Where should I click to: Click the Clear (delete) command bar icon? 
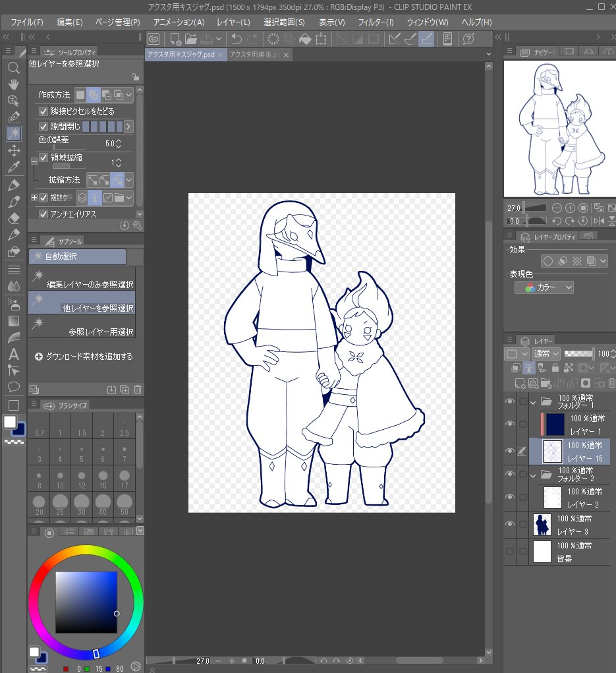click(273, 39)
